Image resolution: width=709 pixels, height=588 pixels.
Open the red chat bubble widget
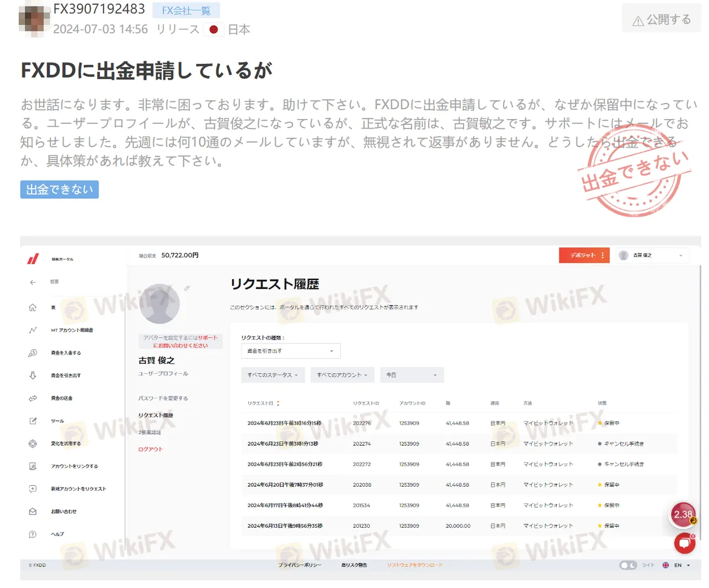[685, 543]
